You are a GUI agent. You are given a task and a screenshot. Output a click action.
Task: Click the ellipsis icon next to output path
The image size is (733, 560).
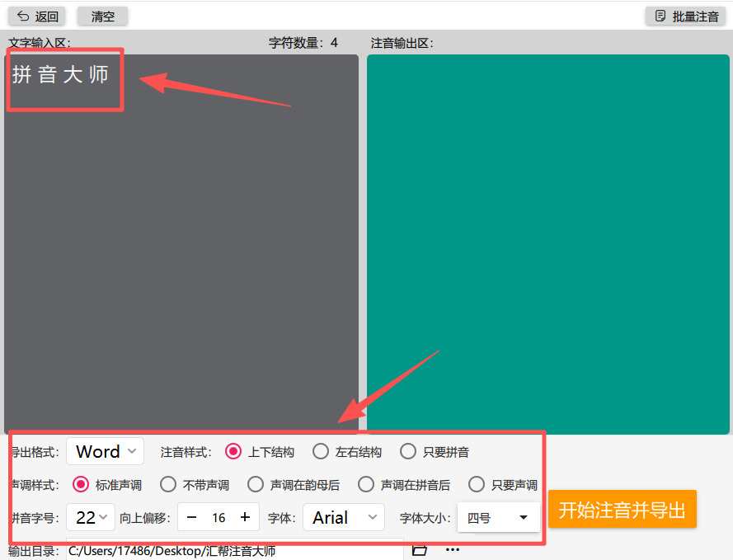click(452, 548)
